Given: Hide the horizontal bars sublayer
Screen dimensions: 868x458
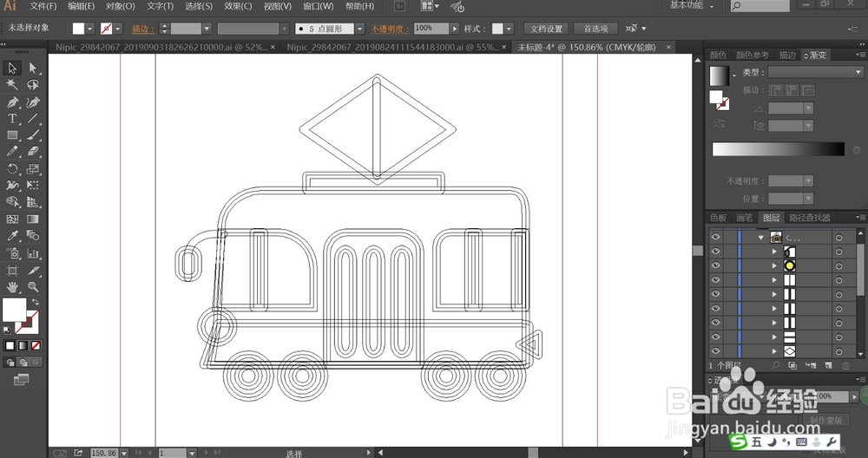Looking at the screenshot, I should [716, 337].
